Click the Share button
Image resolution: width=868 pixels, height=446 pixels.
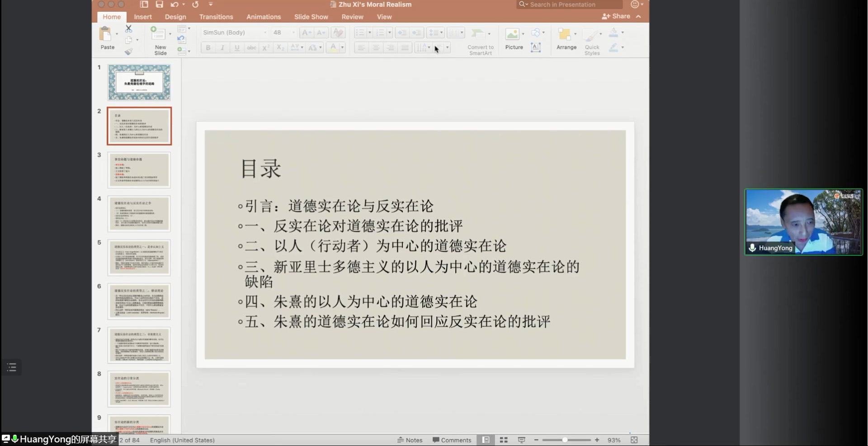616,16
